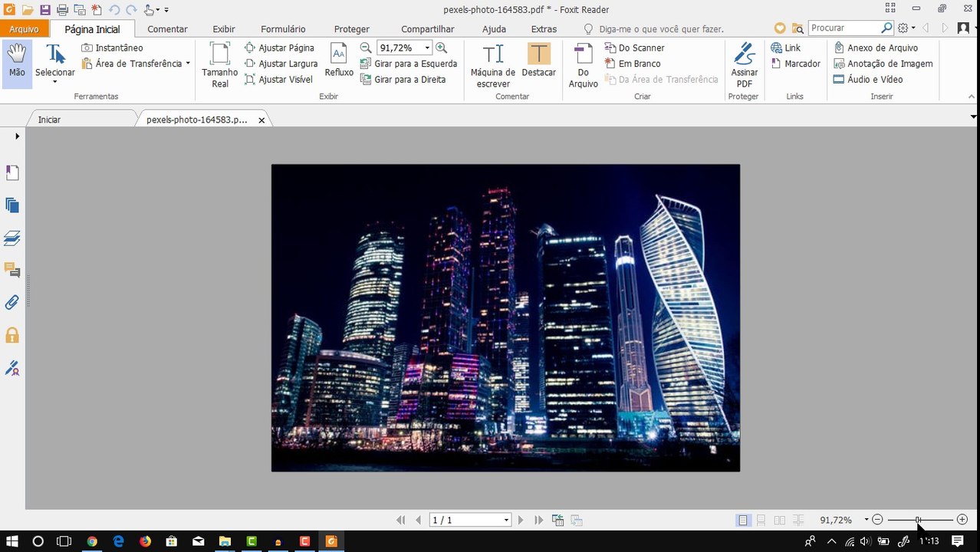Click the status bar zoom out minus
This screenshot has height=552, width=980.
click(878, 520)
